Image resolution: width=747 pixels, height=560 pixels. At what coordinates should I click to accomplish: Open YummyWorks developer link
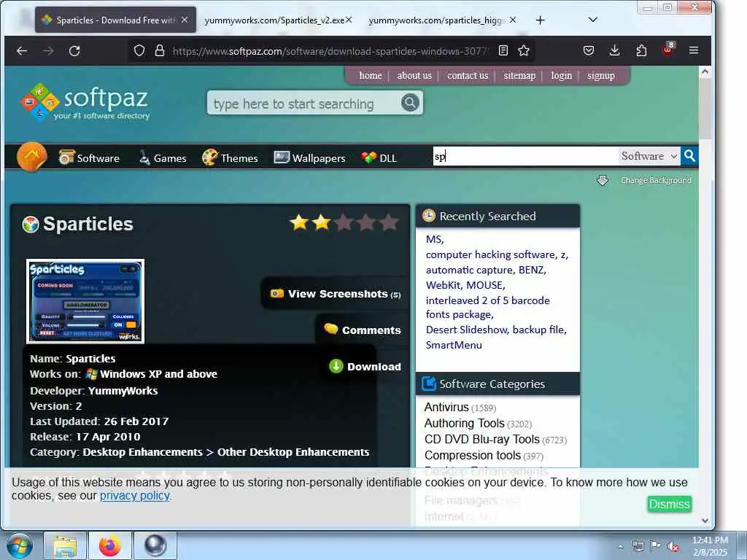123,391
